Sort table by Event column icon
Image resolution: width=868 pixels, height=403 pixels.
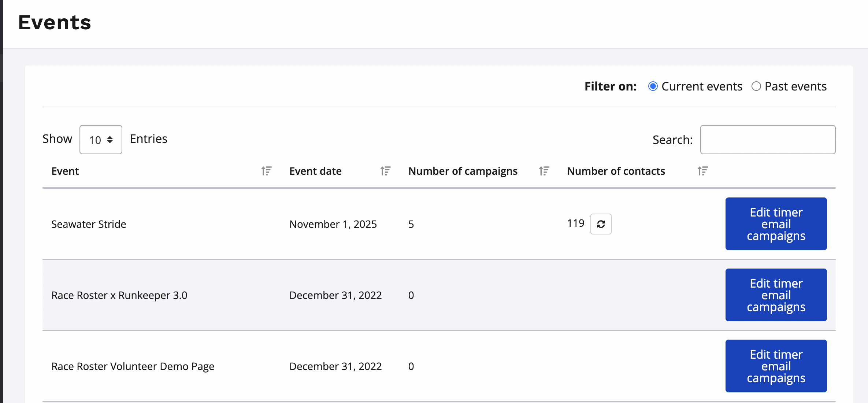[266, 171]
